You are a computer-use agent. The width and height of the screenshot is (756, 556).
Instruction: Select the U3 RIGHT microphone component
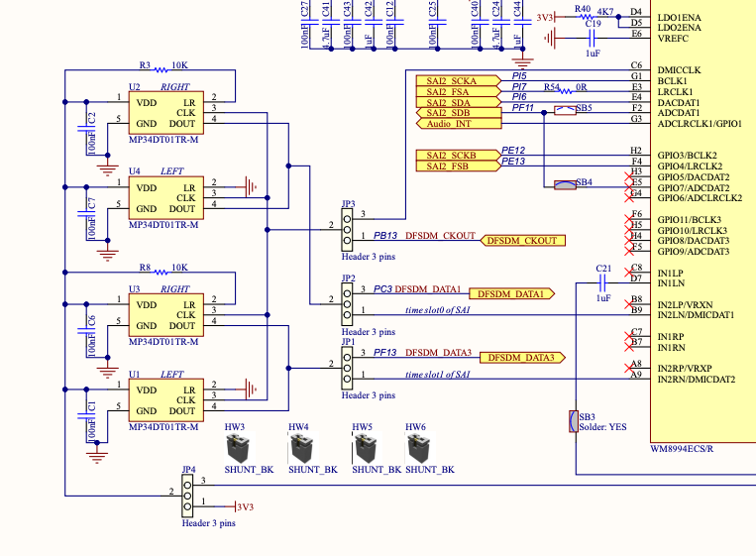click(165, 315)
